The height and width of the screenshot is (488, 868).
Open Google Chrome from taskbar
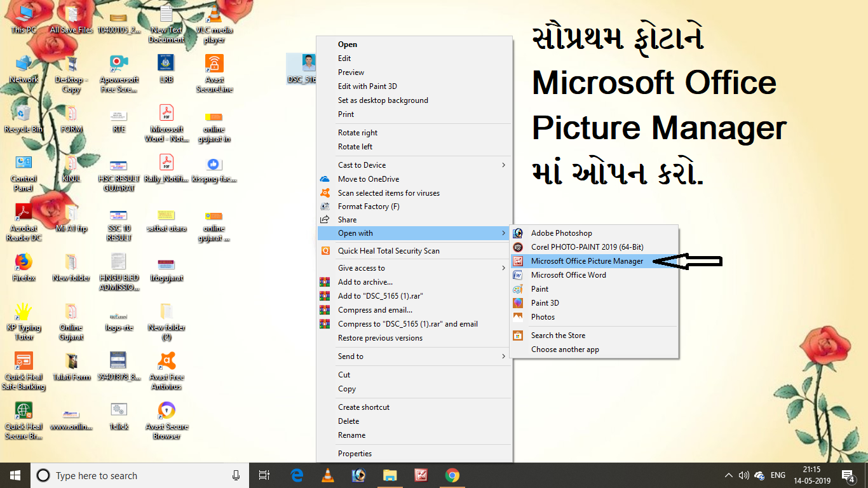(x=451, y=475)
